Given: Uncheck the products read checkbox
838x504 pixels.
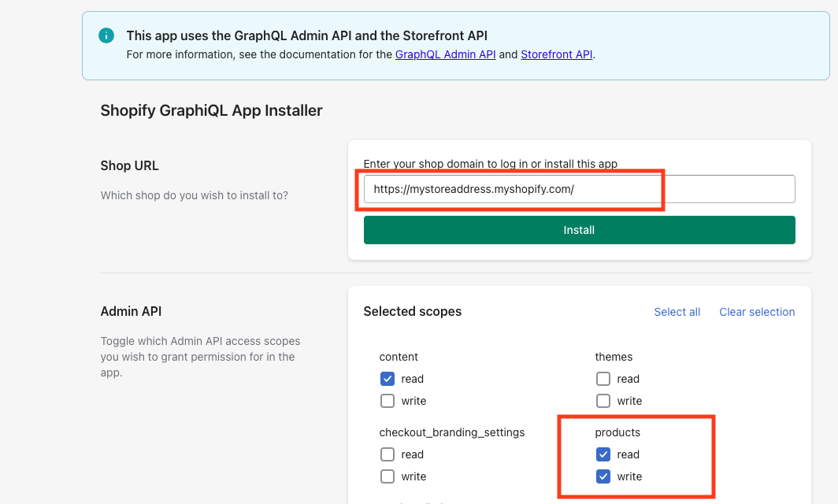Looking at the screenshot, I should pos(603,454).
